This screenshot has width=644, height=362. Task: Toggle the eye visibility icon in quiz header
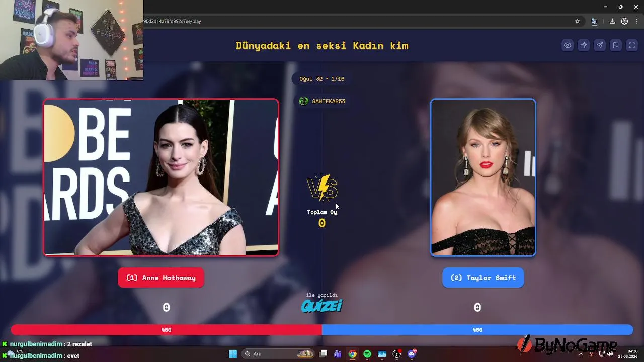point(568,45)
